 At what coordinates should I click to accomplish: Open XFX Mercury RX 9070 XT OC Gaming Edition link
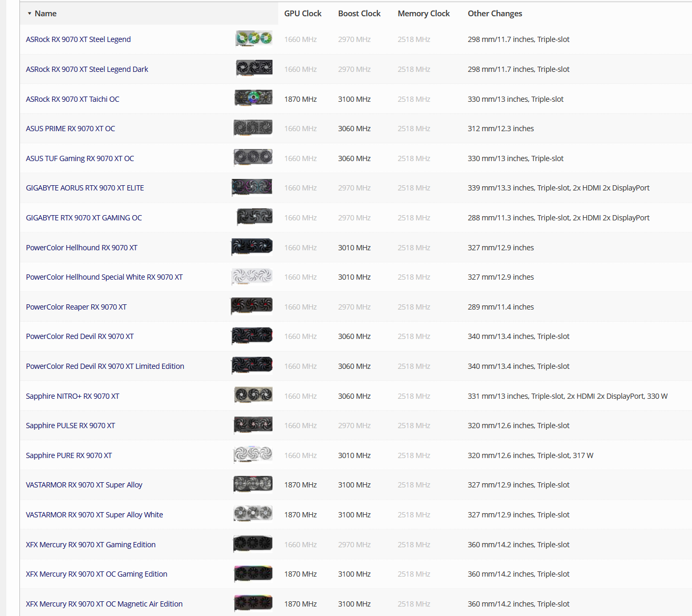point(97,574)
